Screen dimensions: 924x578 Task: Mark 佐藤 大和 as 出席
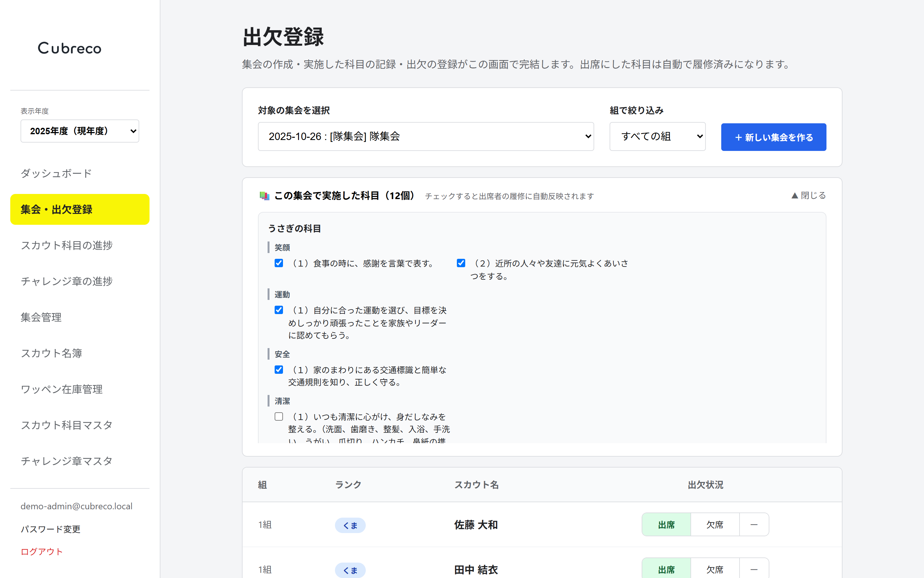666,525
